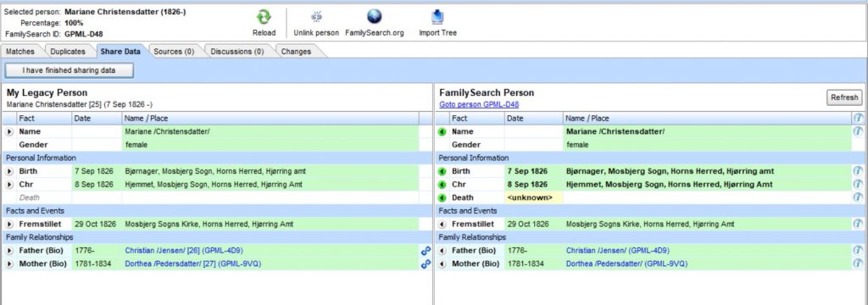
Task: Click arrow on FamilySearch Father (Bio) row
Action: tap(442, 252)
